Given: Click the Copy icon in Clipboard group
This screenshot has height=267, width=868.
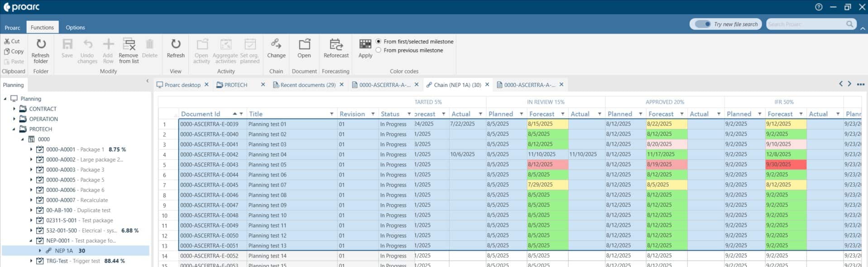Looking at the screenshot, I should click(14, 51).
